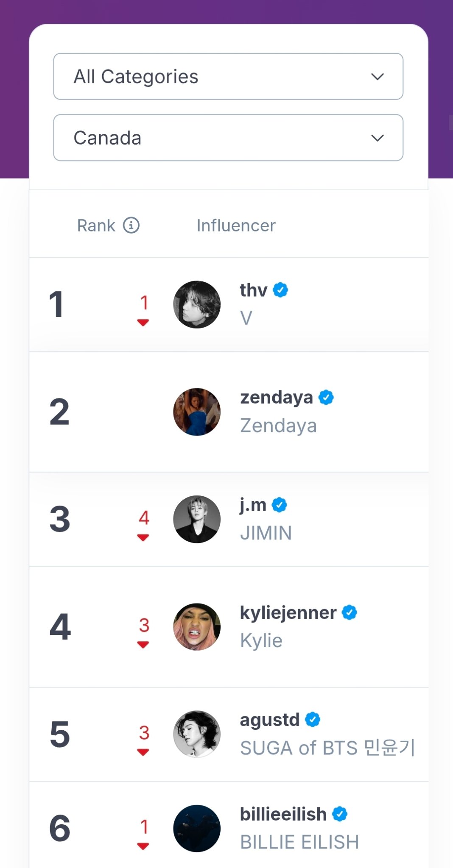
Task: Click the red down arrow for rank 3
Action: pos(143,537)
